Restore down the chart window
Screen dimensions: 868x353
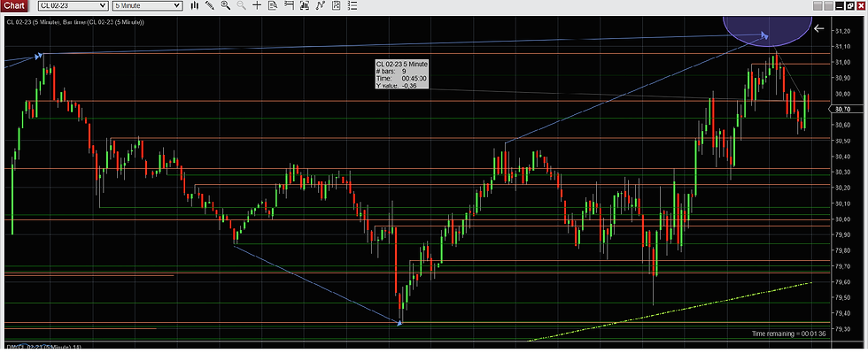pos(849,5)
